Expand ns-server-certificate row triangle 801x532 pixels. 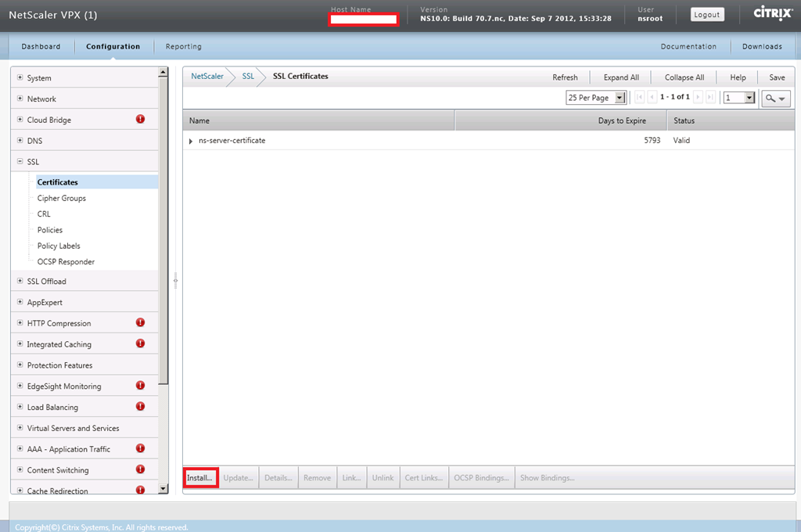click(x=191, y=141)
